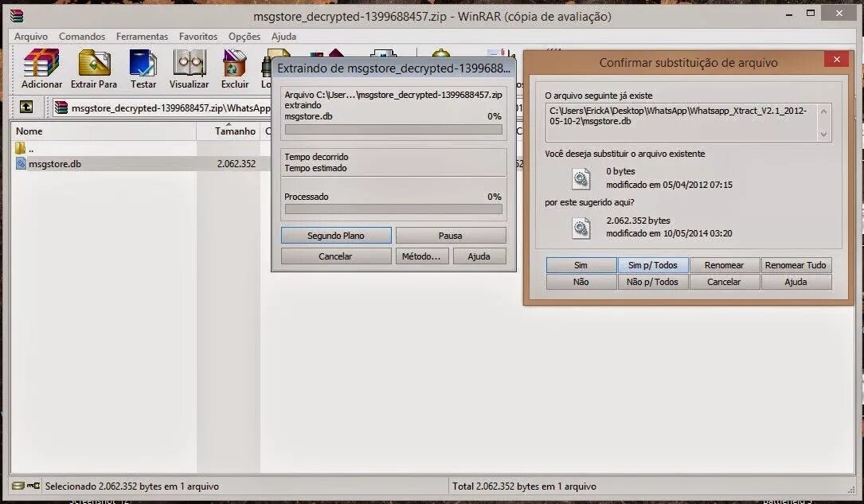Viewport: 864px width, 504px height.
Task: Open the Arquivo menu
Action: (x=31, y=37)
